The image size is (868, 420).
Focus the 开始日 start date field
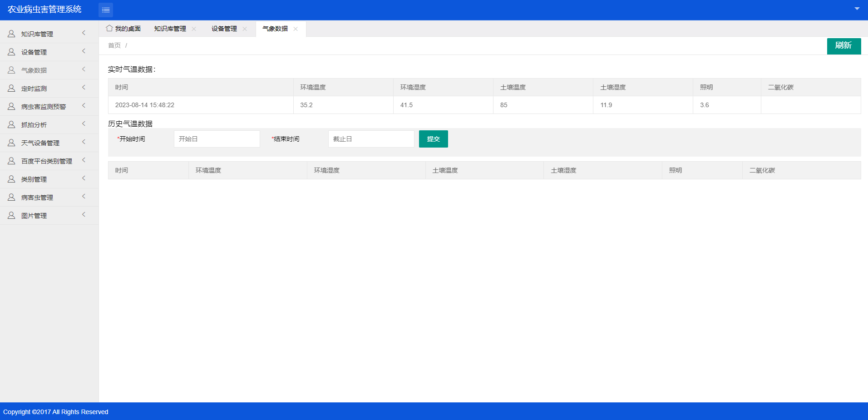coord(217,139)
